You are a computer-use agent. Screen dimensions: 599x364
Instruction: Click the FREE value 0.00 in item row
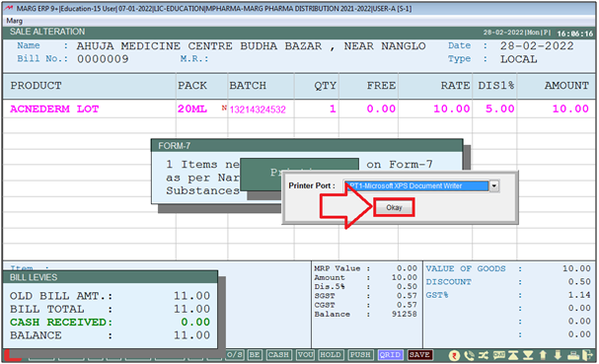[381, 109]
